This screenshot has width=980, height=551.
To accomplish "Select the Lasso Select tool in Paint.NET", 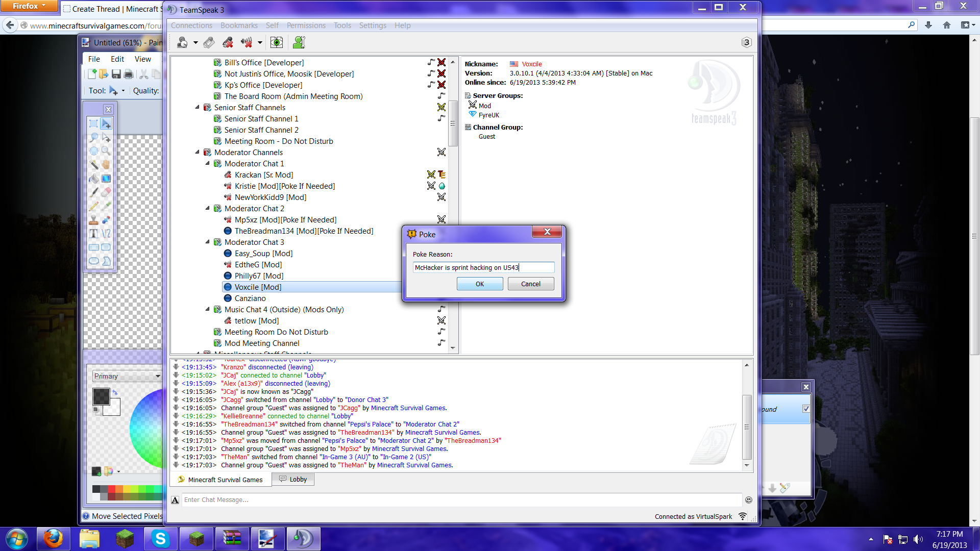I will click(94, 137).
